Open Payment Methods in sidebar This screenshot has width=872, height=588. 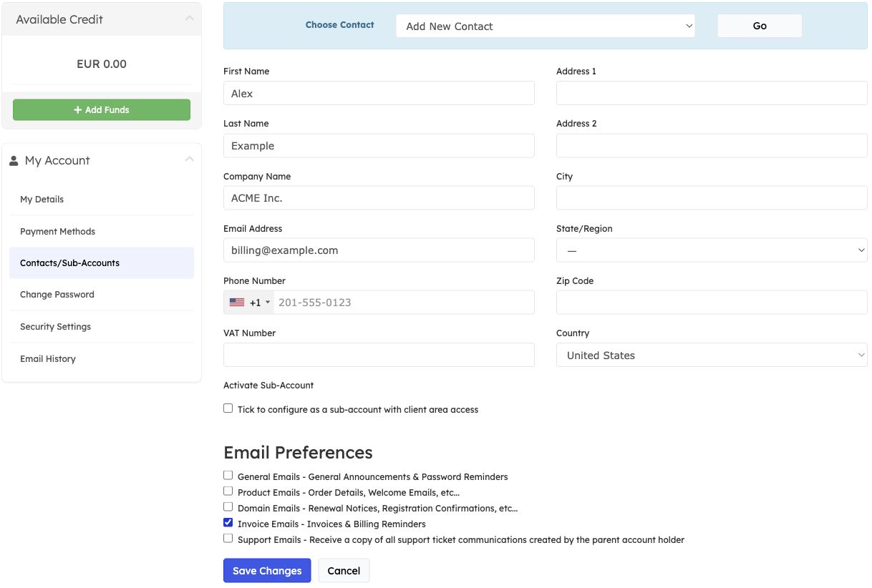tap(102, 232)
